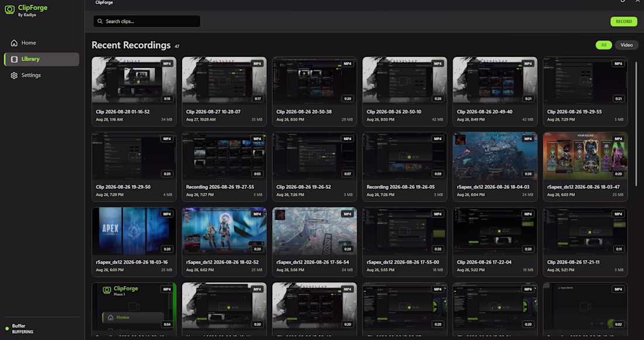Select the Library icon in the sidebar
Viewport: 644px width, 340px height.
[14, 59]
